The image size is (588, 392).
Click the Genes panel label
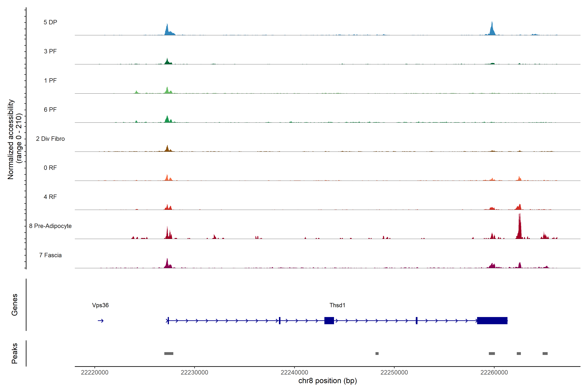click(x=15, y=305)
